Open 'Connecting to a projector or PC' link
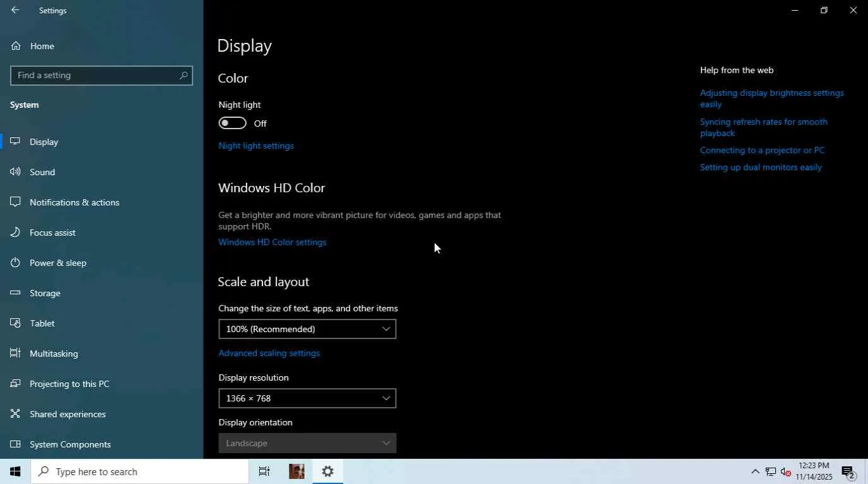The width and height of the screenshot is (868, 484). [x=763, y=150]
